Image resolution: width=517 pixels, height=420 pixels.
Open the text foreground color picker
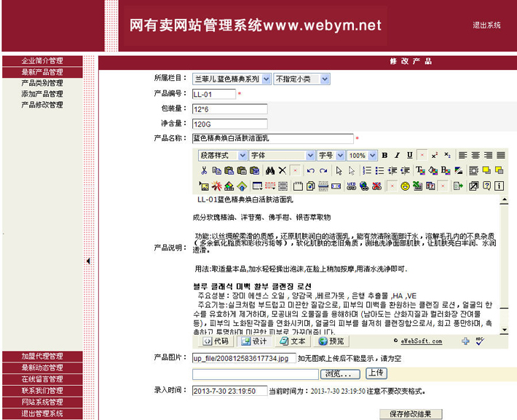tap(420, 170)
